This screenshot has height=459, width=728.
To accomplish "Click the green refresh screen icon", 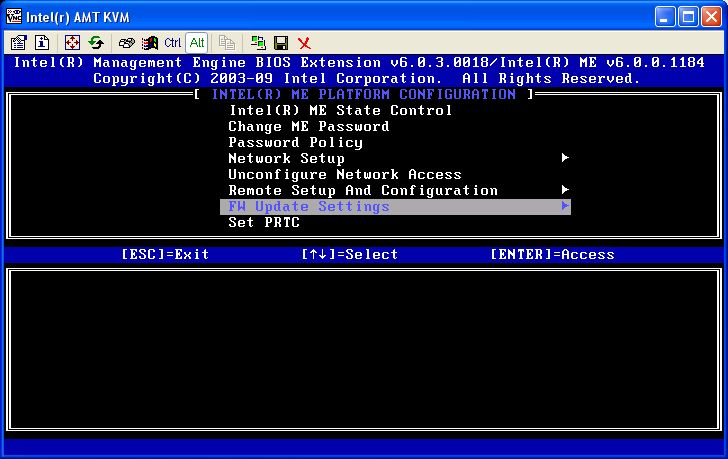I will click(x=96, y=43).
